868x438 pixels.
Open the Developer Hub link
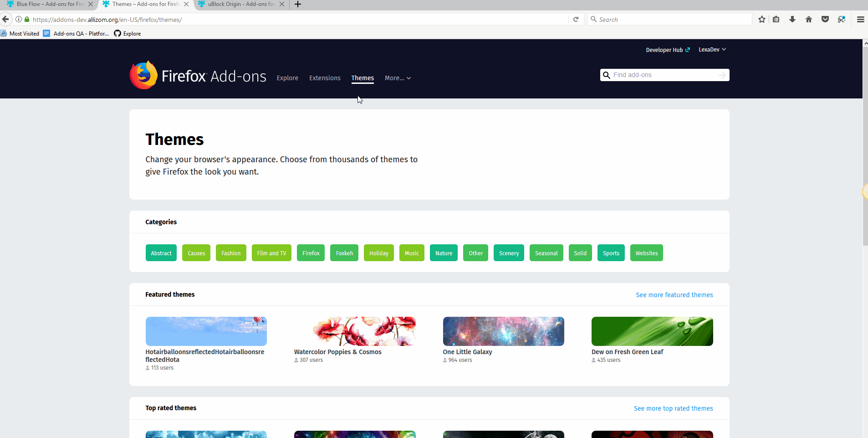668,50
